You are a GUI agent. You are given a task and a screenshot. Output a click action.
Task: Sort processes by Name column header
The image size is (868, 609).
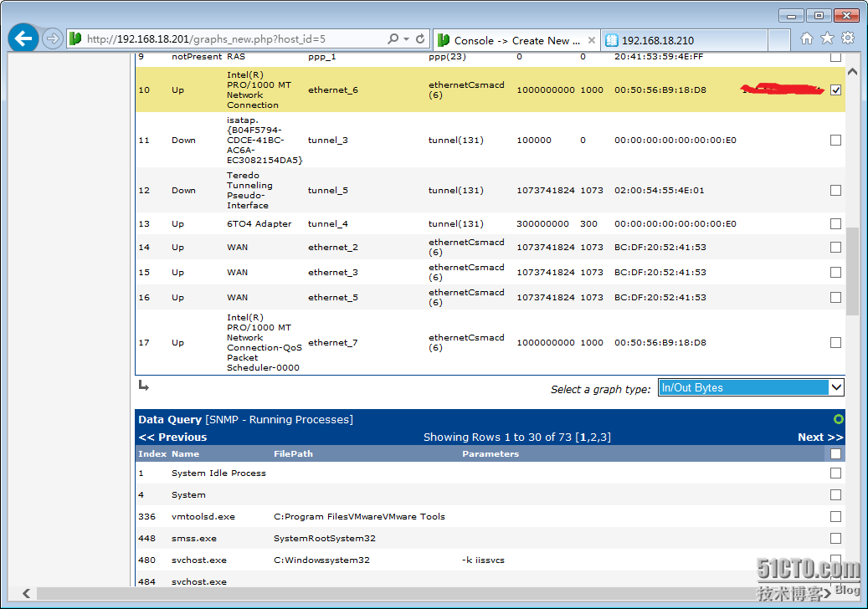(186, 453)
